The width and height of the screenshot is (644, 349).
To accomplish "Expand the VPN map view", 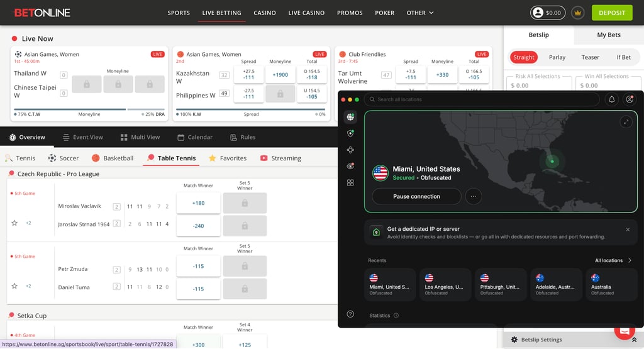I will 626,122.
